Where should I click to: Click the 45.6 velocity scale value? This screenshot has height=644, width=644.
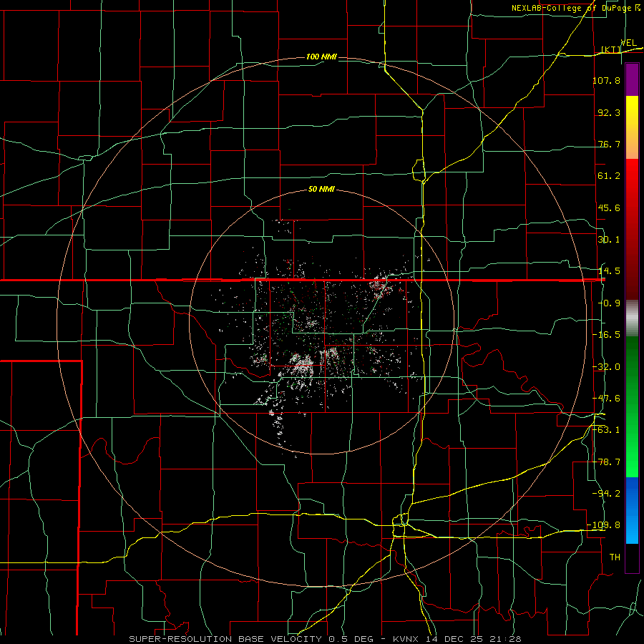609,208
